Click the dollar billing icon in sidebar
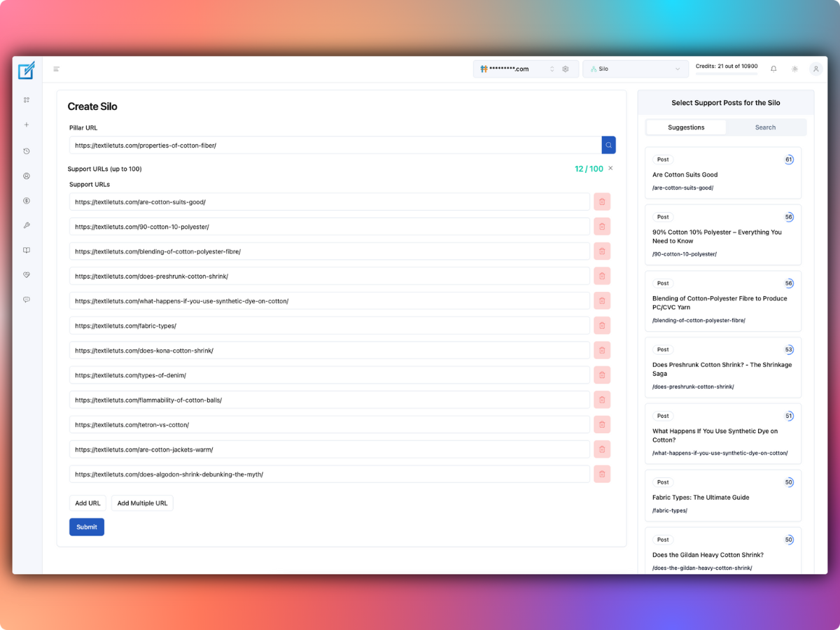This screenshot has width=840, height=630. click(27, 201)
